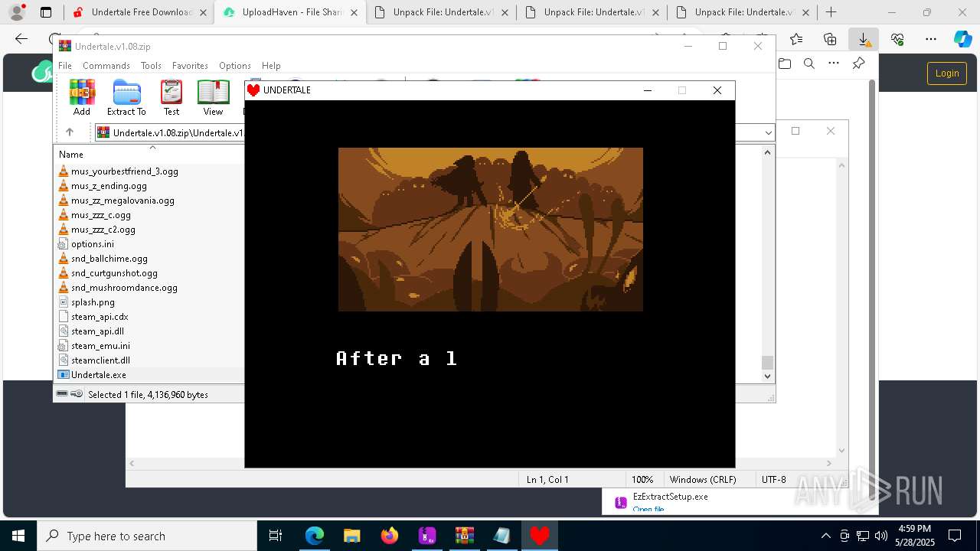Image resolution: width=980 pixels, height=551 pixels.
Task: Click 100% zoom level in Notepad status bar
Action: (x=642, y=480)
